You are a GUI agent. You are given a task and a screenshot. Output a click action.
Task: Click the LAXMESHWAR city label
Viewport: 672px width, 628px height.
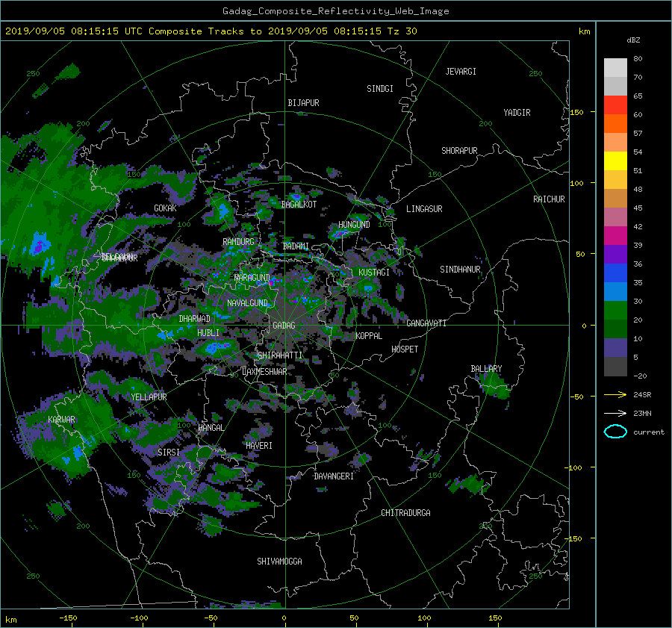[x=264, y=372]
